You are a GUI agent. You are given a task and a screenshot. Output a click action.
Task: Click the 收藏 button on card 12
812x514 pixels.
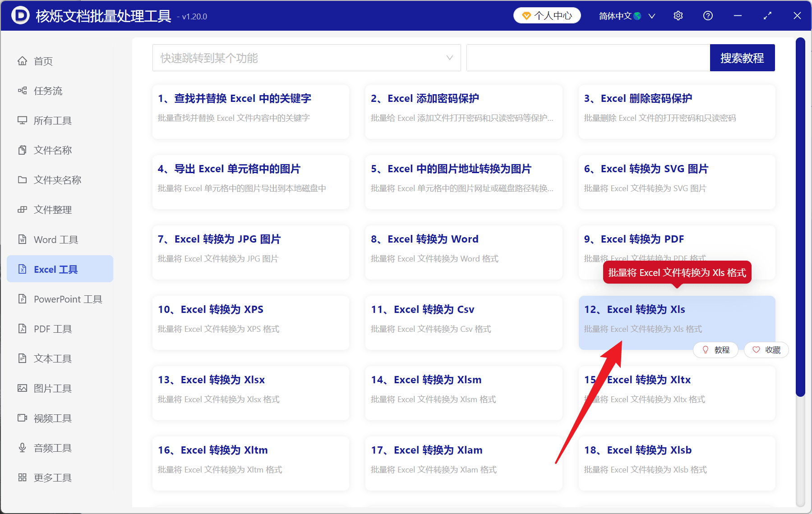(x=766, y=350)
